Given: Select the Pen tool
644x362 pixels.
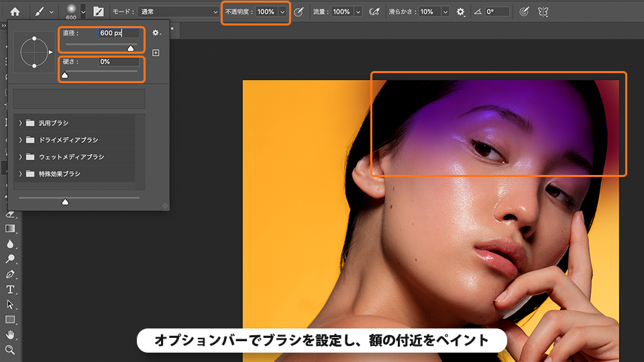Looking at the screenshot, I should (10, 274).
